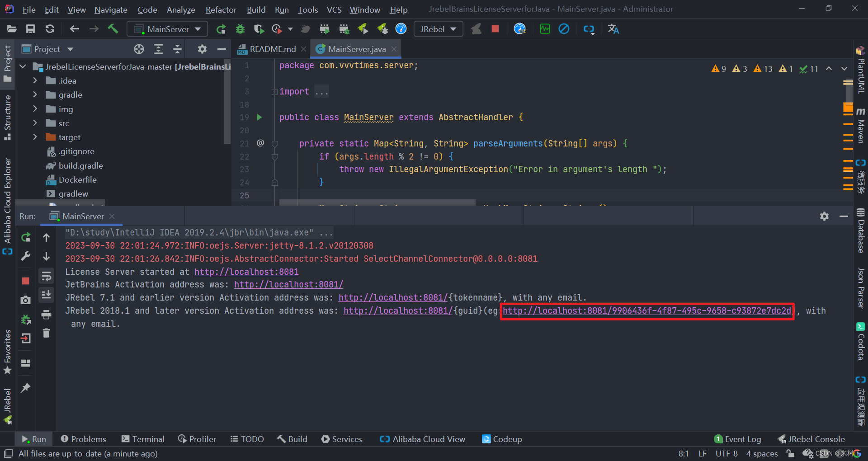Open JetBrains activation address http://localhost:8081/ link

288,285
